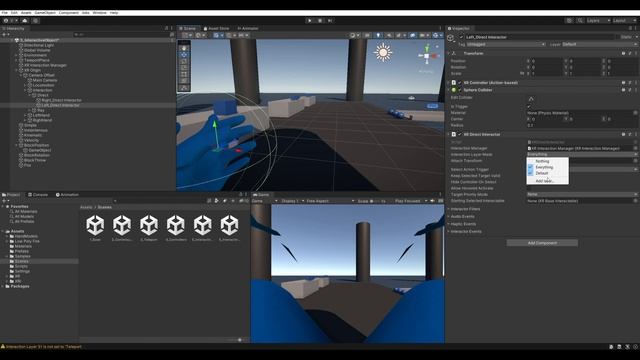Click the Scene orientation gizmo
This screenshot has width=640, height=360.
click(x=427, y=56)
